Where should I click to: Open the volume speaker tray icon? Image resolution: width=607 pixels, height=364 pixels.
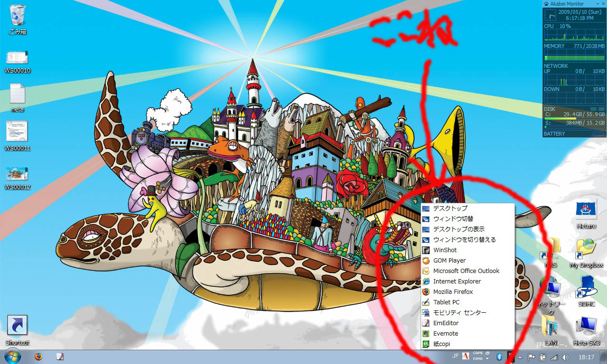click(x=565, y=357)
